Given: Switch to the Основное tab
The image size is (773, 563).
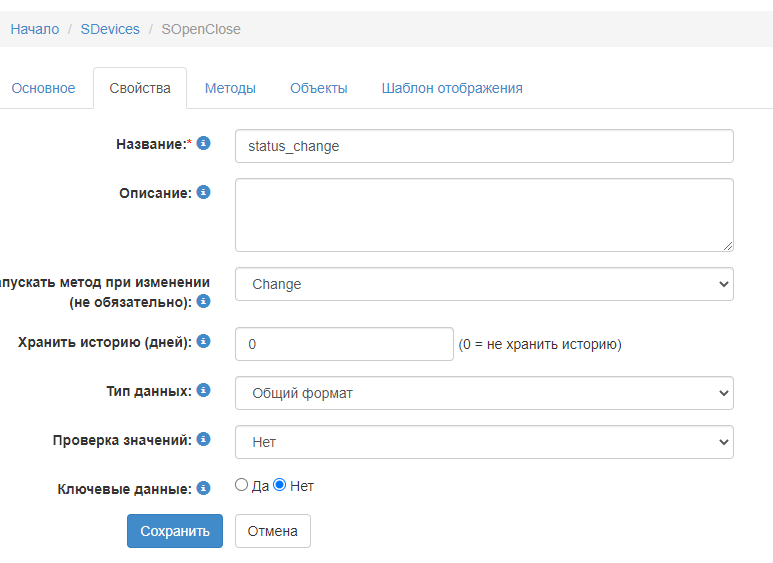Looking at the screenshot, I should 43,88.
